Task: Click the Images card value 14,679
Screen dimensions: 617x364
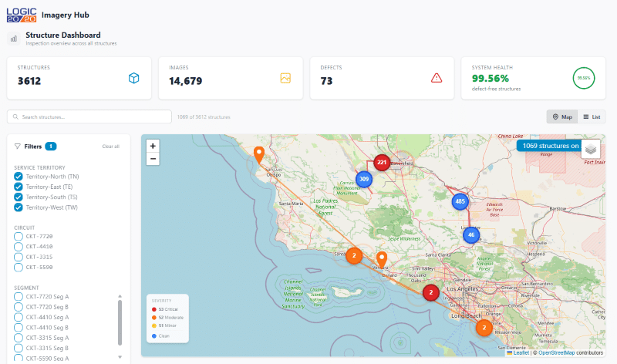Action: tap(185, 81)
